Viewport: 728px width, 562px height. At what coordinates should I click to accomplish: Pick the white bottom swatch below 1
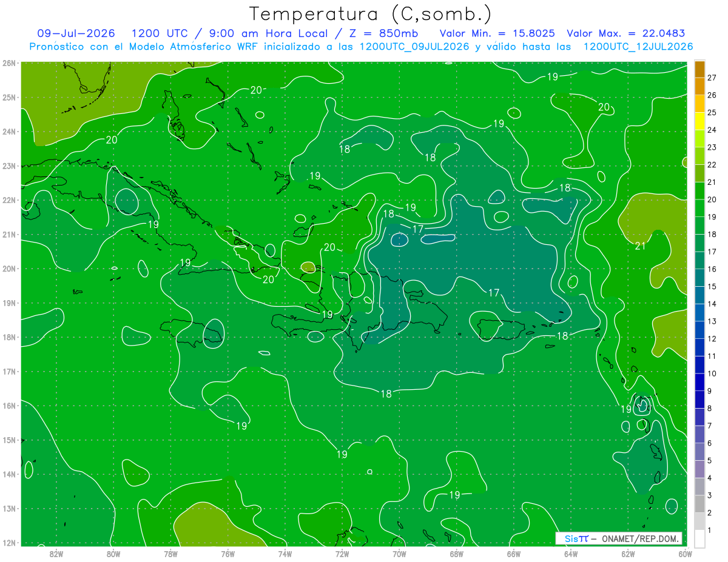tap(699, 539)
